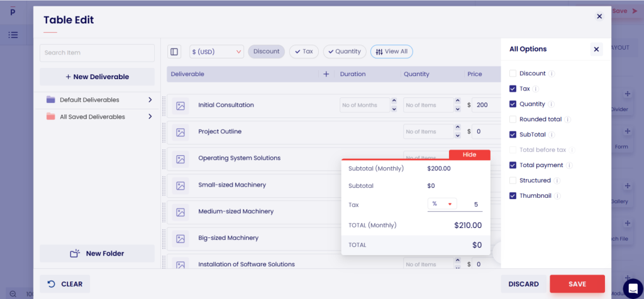Uncheck the Total payment checkbox
This screenshot has height=299, width=644.
click(513, 165)
